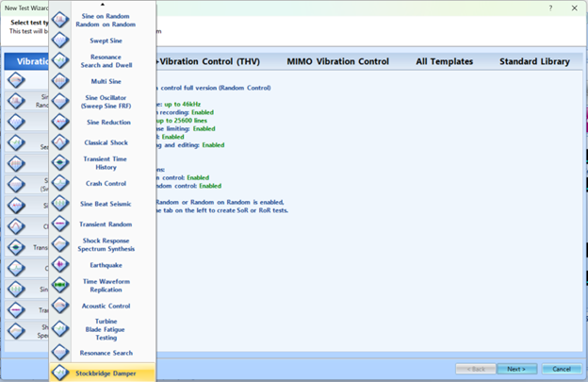
Task: Click the Next button
Action: [x=515, y=369]
